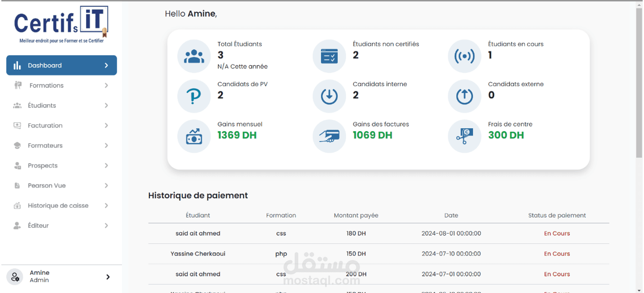Viewport: 644px width, 293px height.
Task: Click the 2024-07-10 00:00:00 date cell
Action: point(451,253)
